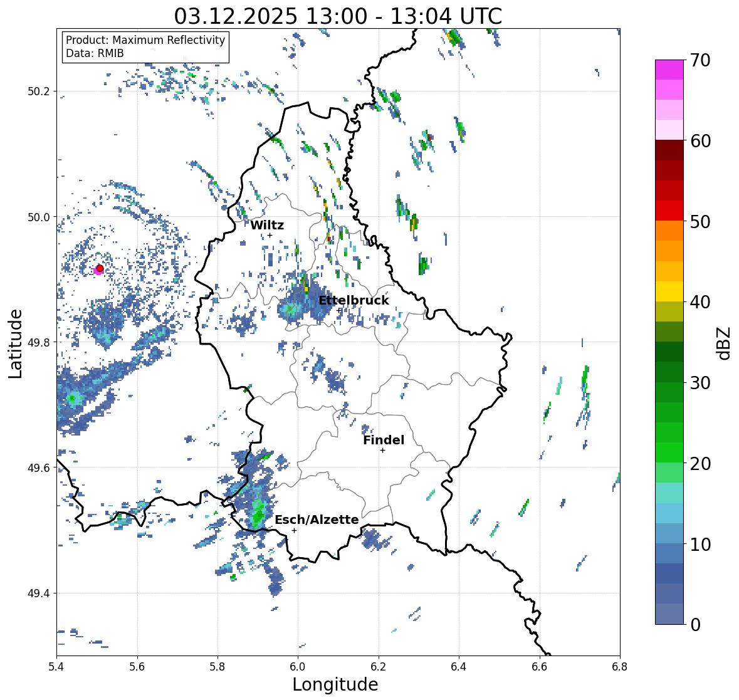Click the dBZ colorbar label
Image resolution: width=739 pixels, height=700 pixels.
[x=723, y=343]
